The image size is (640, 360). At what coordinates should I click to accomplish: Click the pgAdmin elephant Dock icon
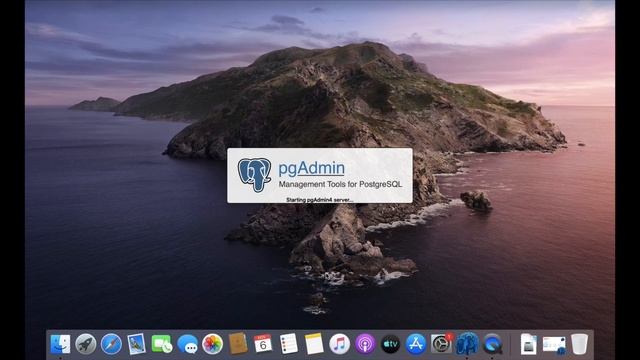[x=467, y=344]
